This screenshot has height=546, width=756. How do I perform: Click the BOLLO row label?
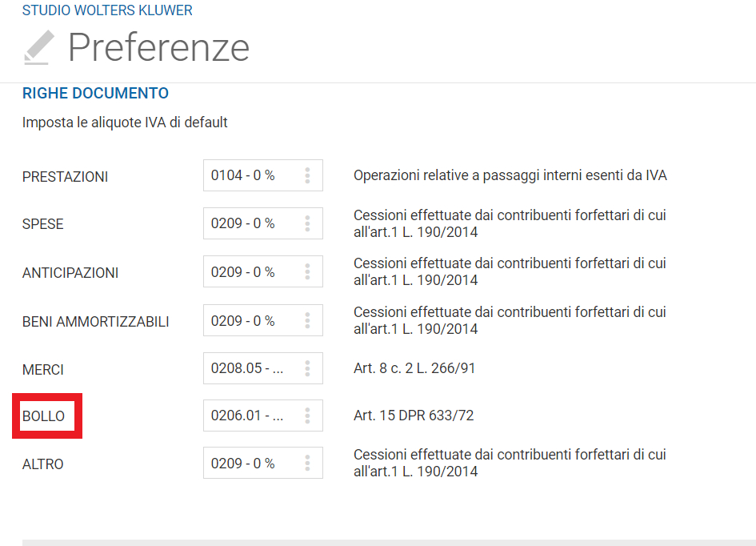[x=43, y=416]
